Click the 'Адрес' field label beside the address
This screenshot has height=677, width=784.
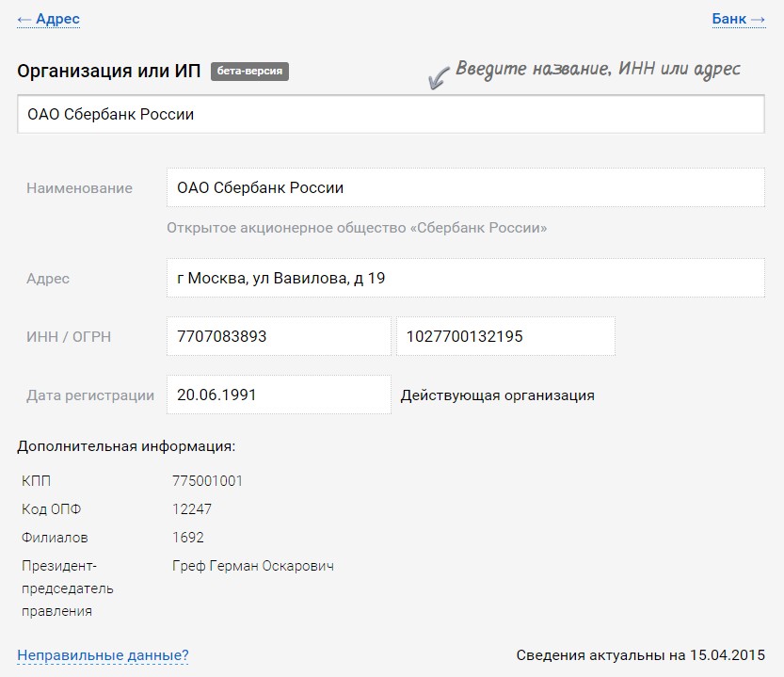[48, 279]
